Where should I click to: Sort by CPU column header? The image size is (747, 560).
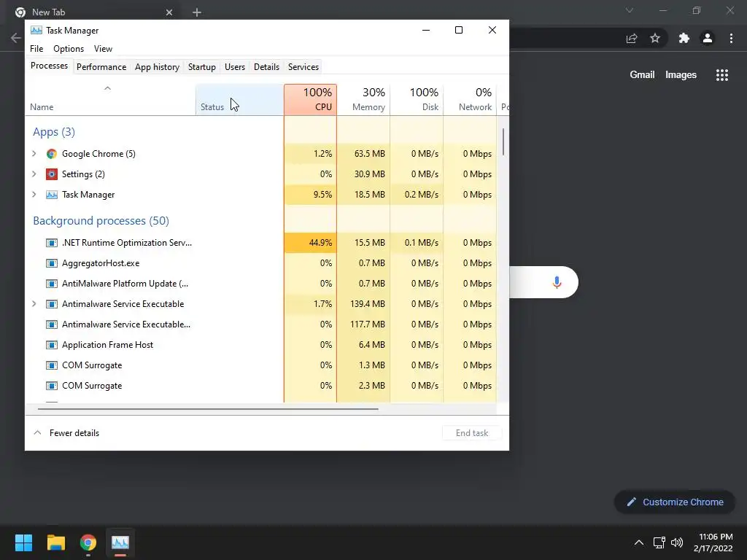click(x=310, y=100)
